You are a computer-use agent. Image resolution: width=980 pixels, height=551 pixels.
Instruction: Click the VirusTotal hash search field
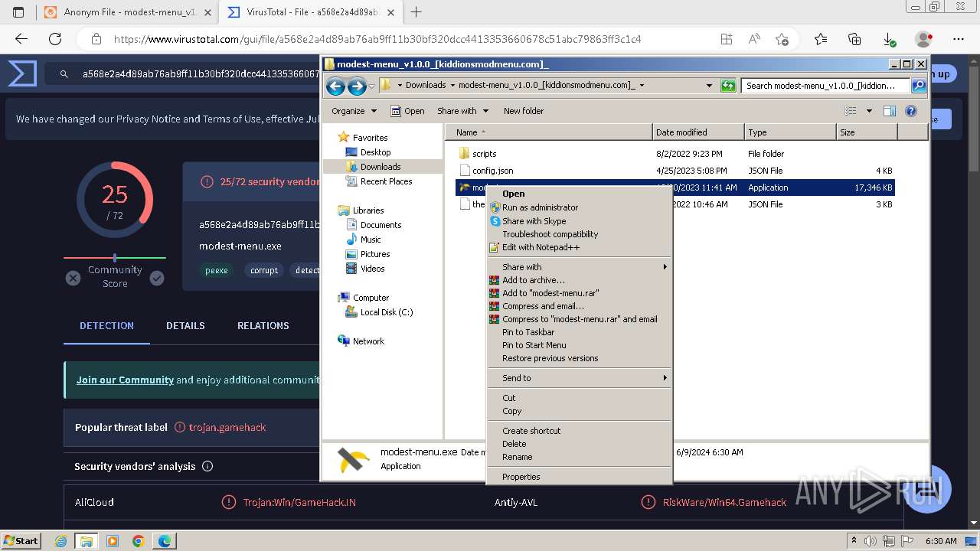pyautogui.click(x=201, y=74)
